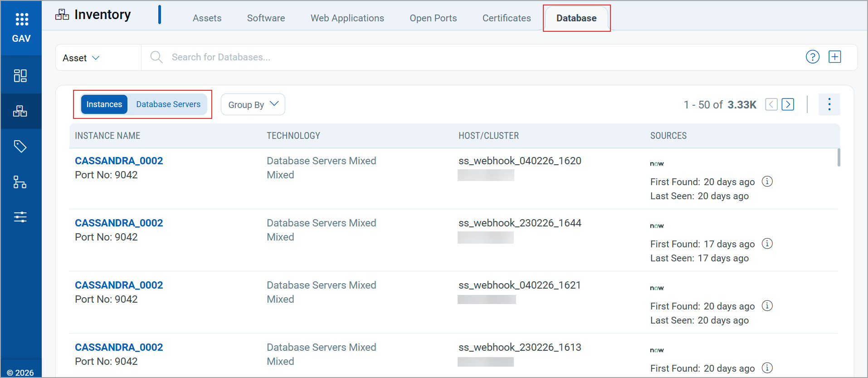Switch to the Database Servers view toggle
The image size is (868, 378).
[x=168, y=104]
